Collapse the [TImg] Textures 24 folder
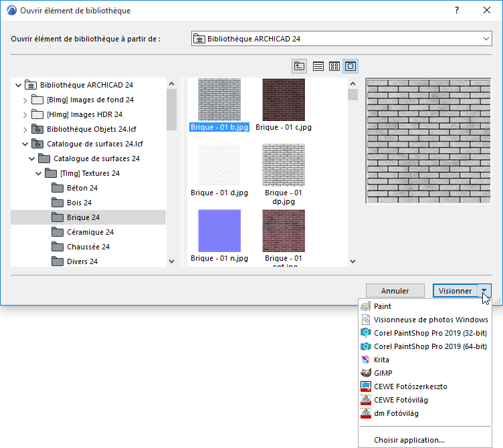 [39, 173]
